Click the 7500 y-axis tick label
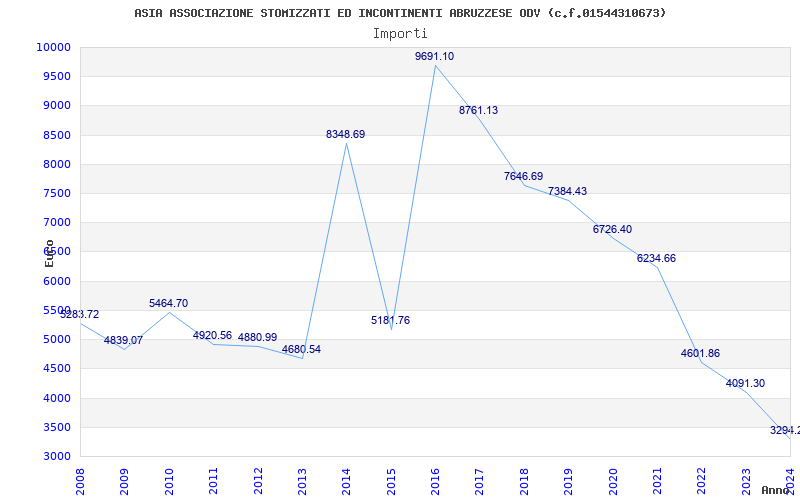The width and height of the screenshot is (800, 500). [x=56, y=193]
